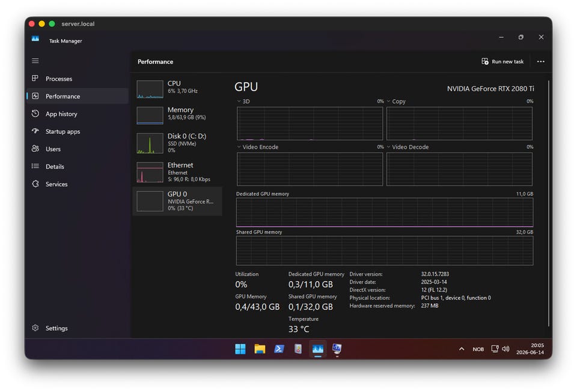Viewport: 577px width, 392px height.
Task: Open the more options ellipsis menu
Action: 540,61
